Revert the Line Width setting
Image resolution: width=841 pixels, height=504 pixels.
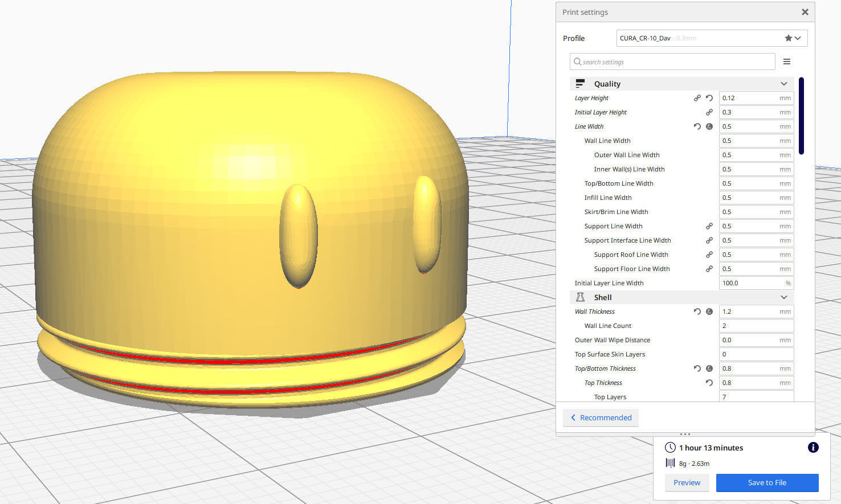(697, 126)
